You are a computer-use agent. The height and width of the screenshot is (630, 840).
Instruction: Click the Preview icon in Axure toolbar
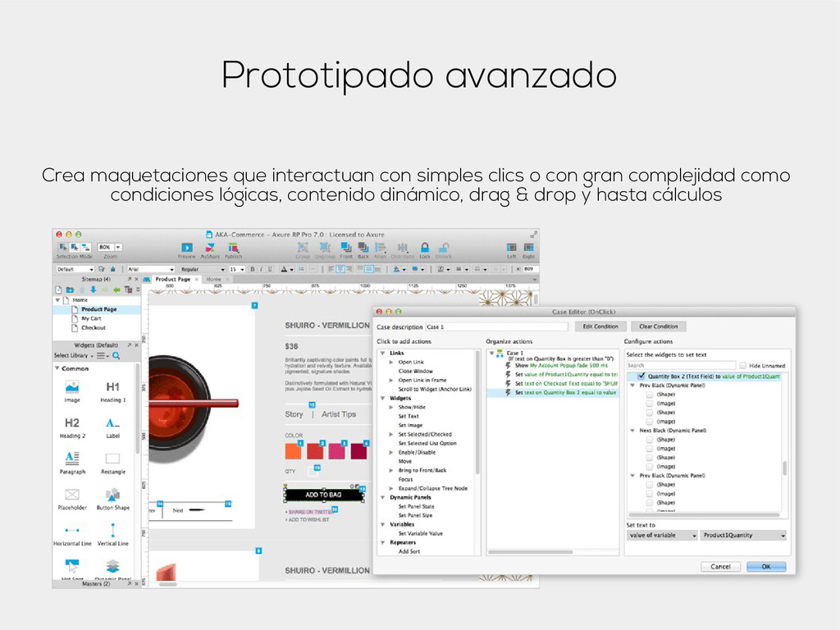click(186, 248)
